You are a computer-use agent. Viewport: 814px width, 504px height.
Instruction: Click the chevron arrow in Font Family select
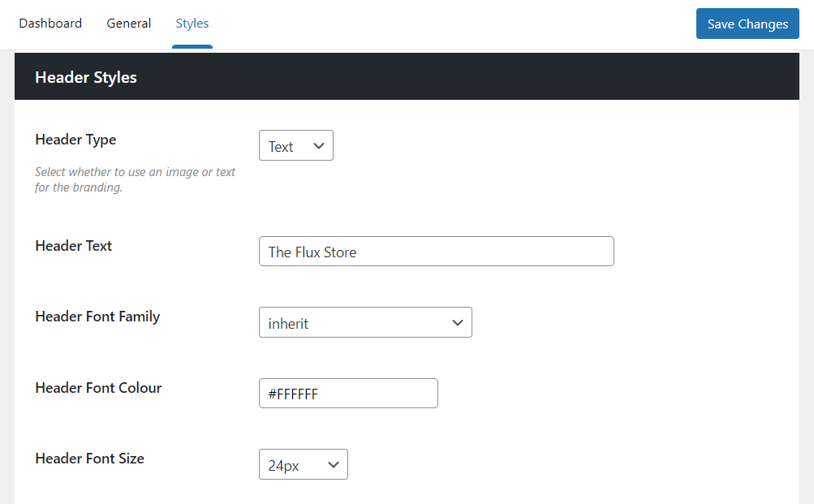click(458, 323)
